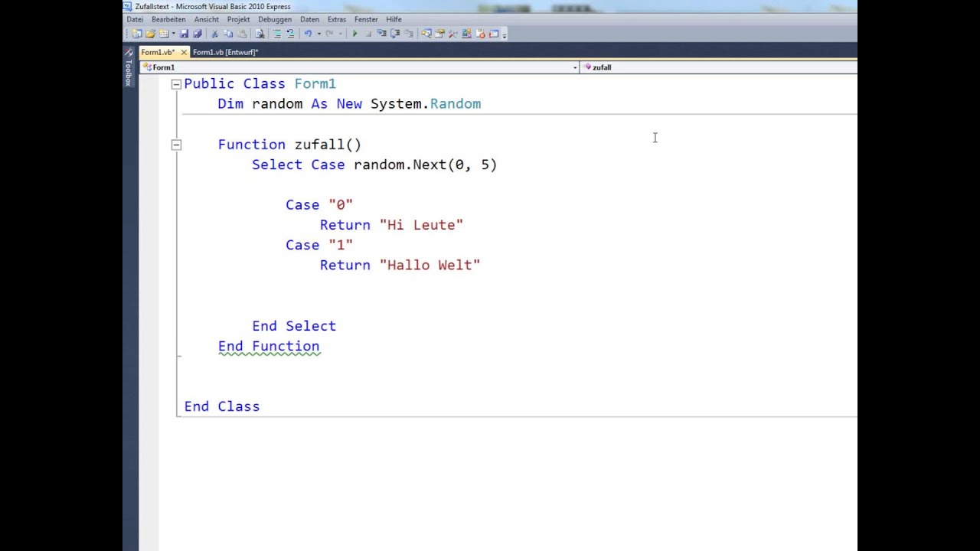Collapse the Public Class Form1 region
Image resolution: width=980 pixels, height=551 pixels.
(176, 84)
